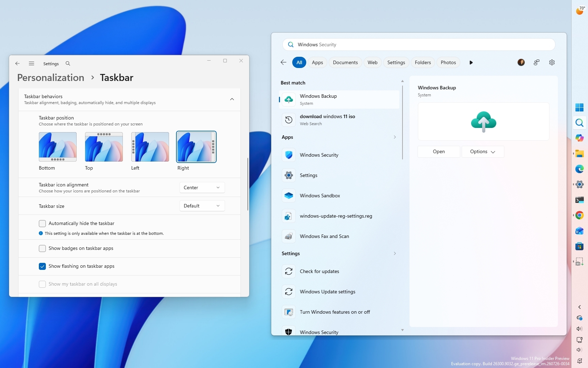
Task: Uncheck Show flashing on taskbar apps
Action: click(x=42, y=266)
